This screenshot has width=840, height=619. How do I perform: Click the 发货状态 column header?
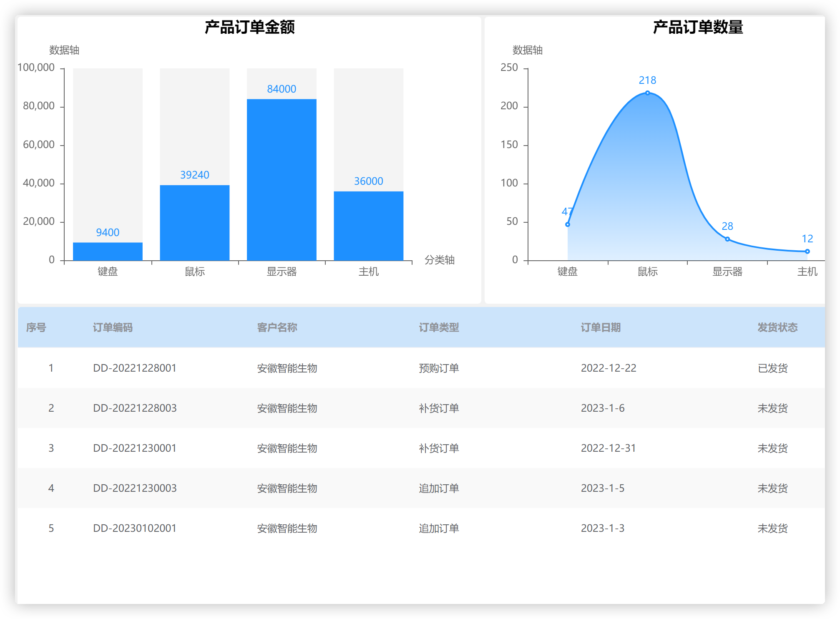click(777, 327)
